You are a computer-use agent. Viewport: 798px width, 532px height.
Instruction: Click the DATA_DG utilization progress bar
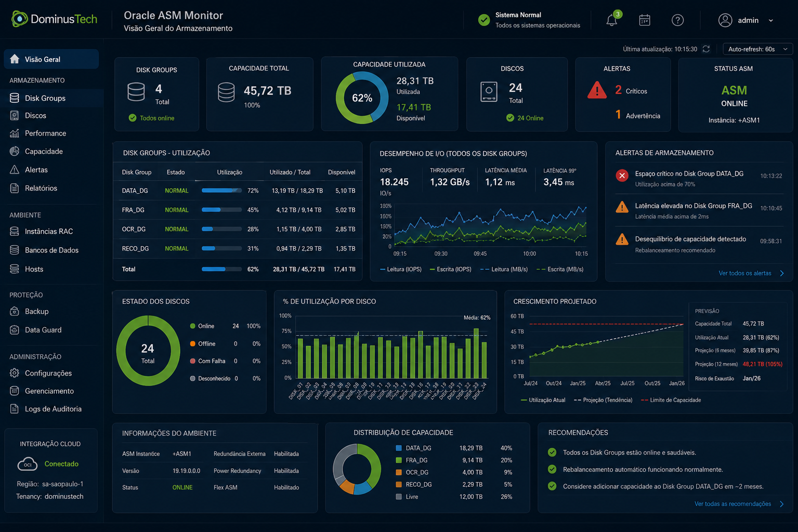click(221, 191)
